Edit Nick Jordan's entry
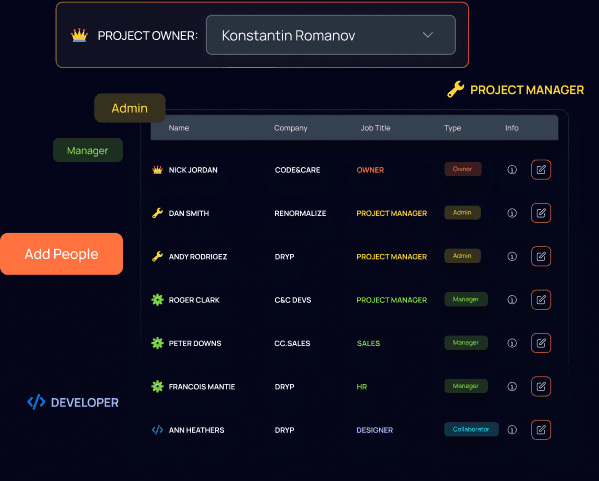The image size is (599, 481). [541, 170]
